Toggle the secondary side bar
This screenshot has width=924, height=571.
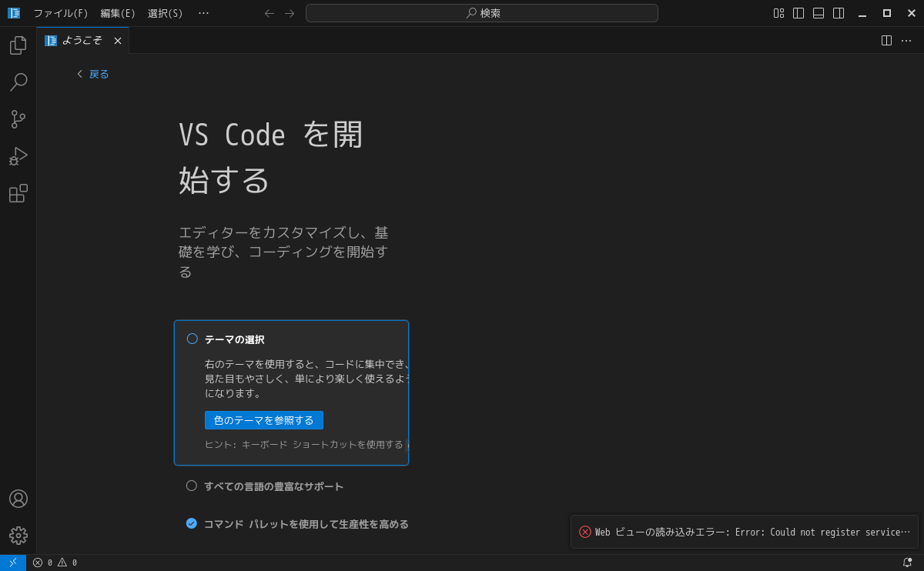pos(839,13)
